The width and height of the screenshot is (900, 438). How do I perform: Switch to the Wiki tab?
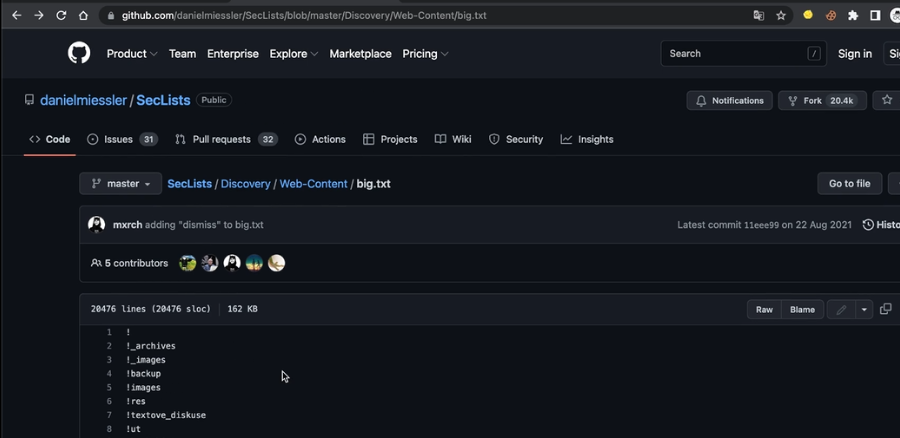(453, 139)
